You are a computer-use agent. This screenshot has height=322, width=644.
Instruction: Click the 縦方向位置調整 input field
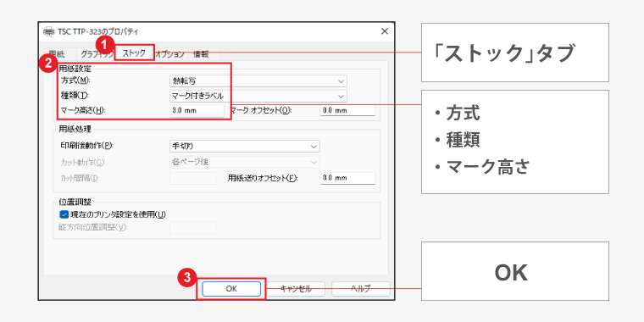[193, 228]
